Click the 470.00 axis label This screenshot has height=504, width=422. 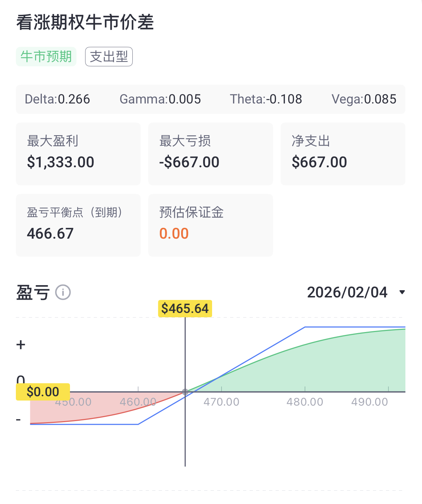tap(221, 402)
